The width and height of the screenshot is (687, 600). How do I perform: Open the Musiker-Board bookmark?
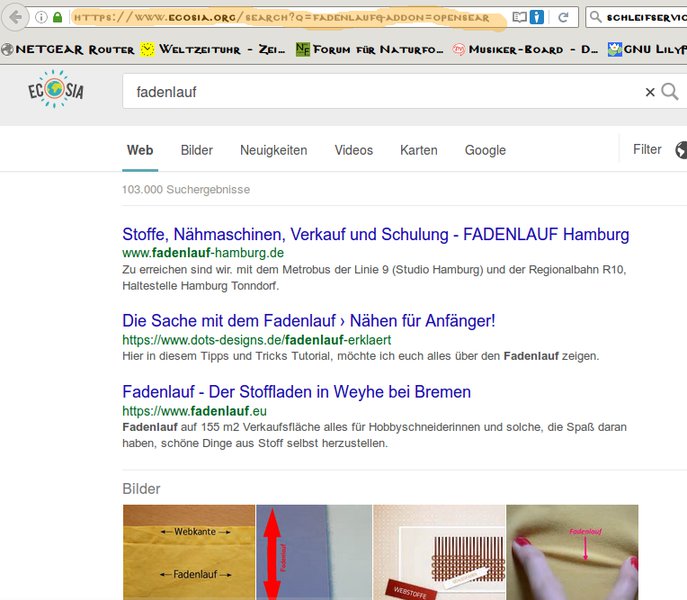click(525, 50)
